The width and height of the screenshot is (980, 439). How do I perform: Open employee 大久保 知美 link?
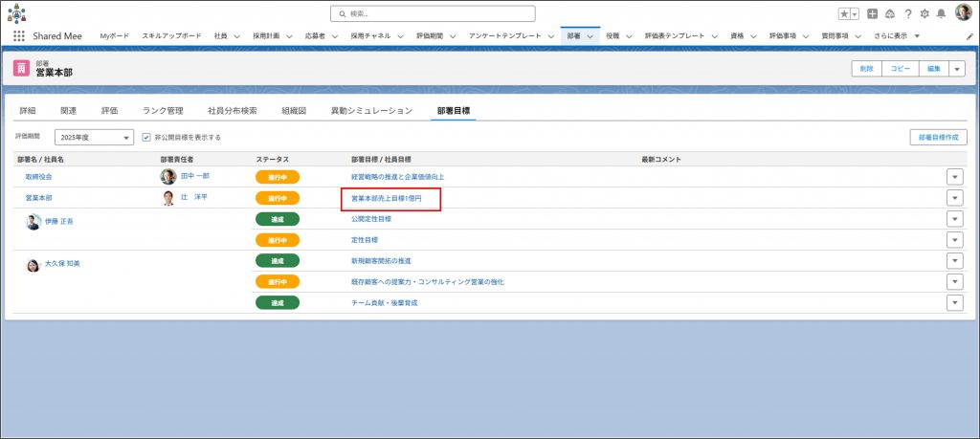tap(62, 263)
